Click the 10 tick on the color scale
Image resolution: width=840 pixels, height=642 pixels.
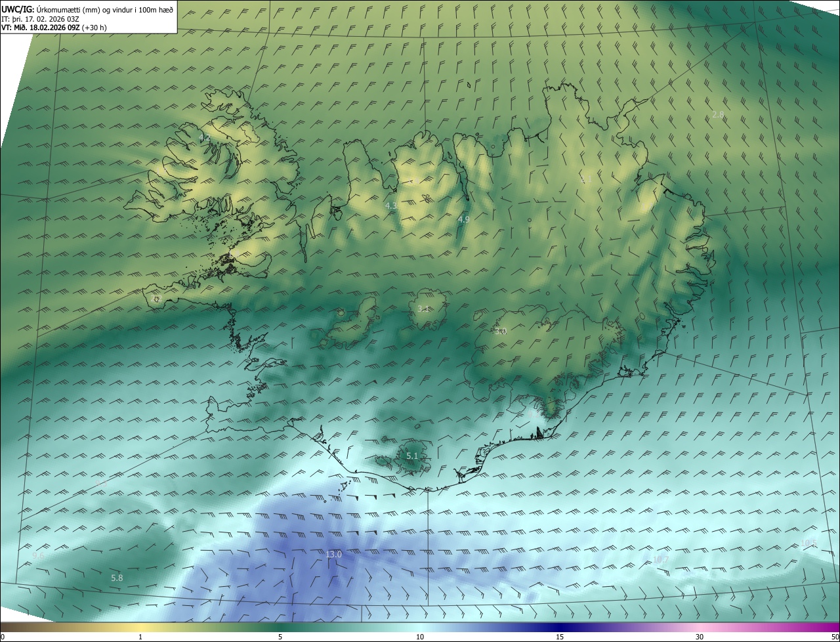(420, 637)
